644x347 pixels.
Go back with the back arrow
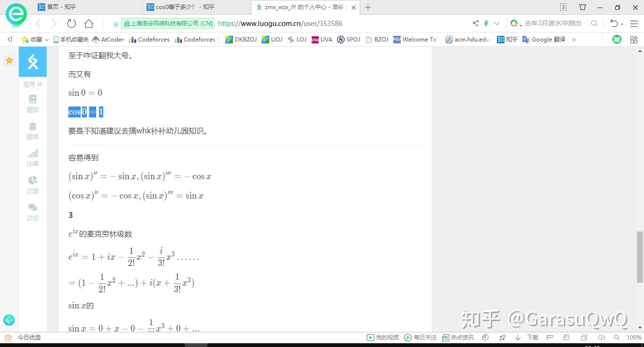(x=38, y=24)
